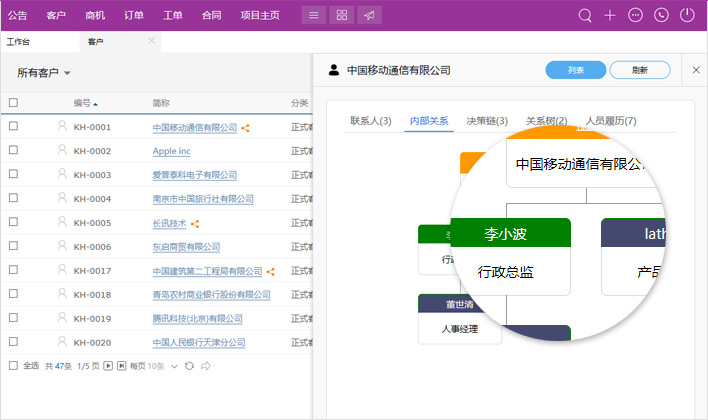Open the 中国人民银行天津分公司 link
Image resolution: width=708 pixels, height=420 pixels.
click(x=199, y=342)
